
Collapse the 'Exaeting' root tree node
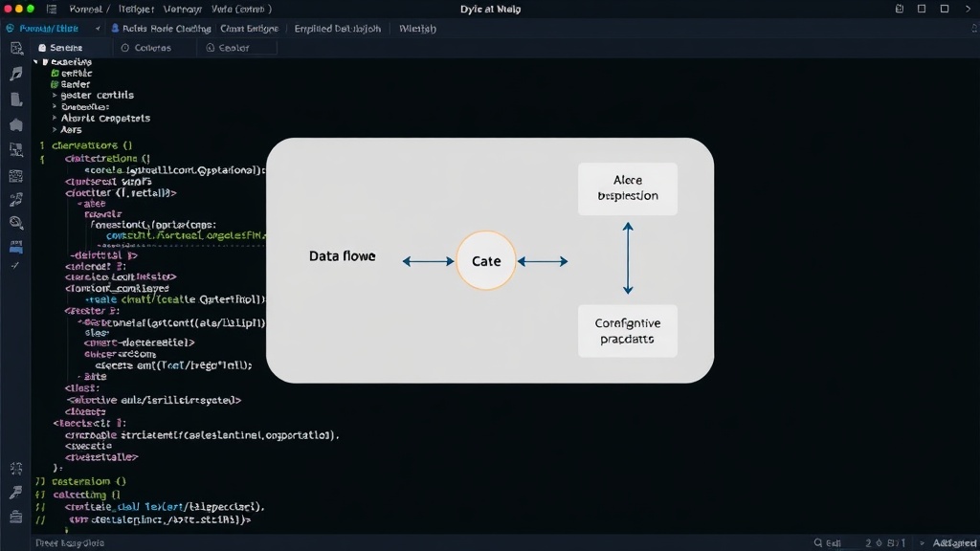pos(35,62)
